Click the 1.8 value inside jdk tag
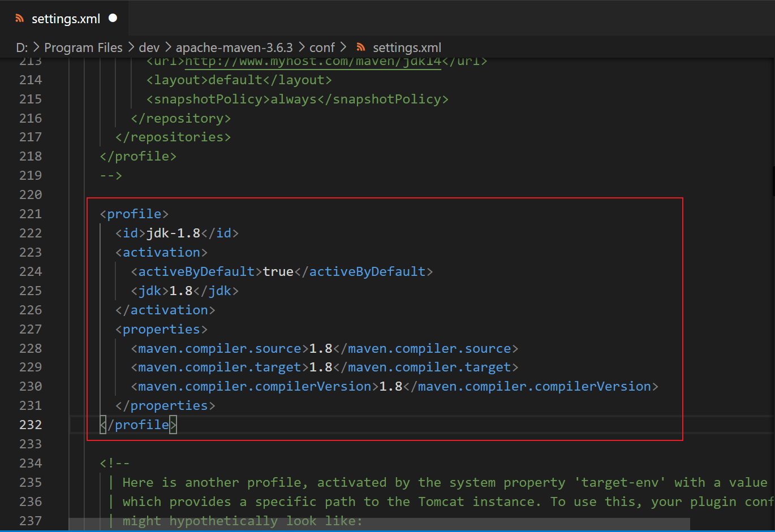 (181, 291)
